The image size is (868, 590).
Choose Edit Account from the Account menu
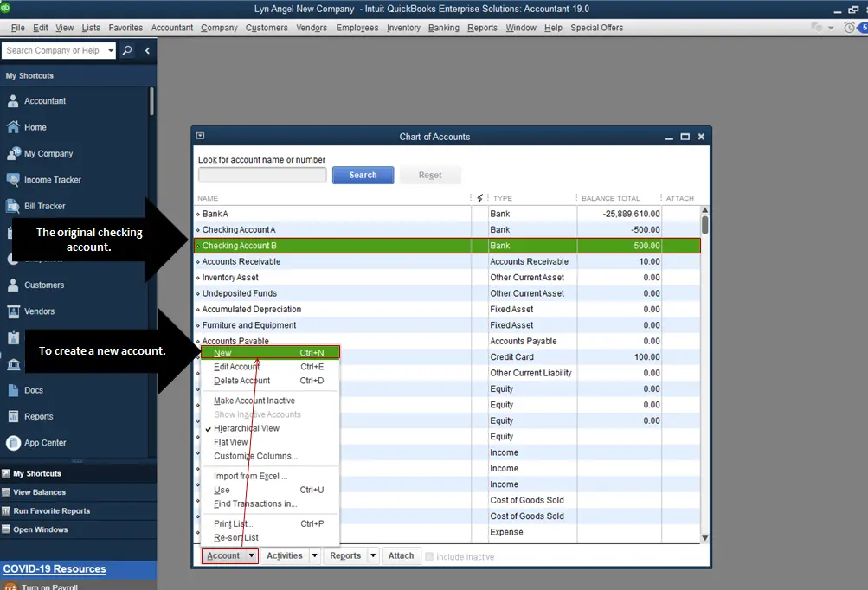coord(270,367)
